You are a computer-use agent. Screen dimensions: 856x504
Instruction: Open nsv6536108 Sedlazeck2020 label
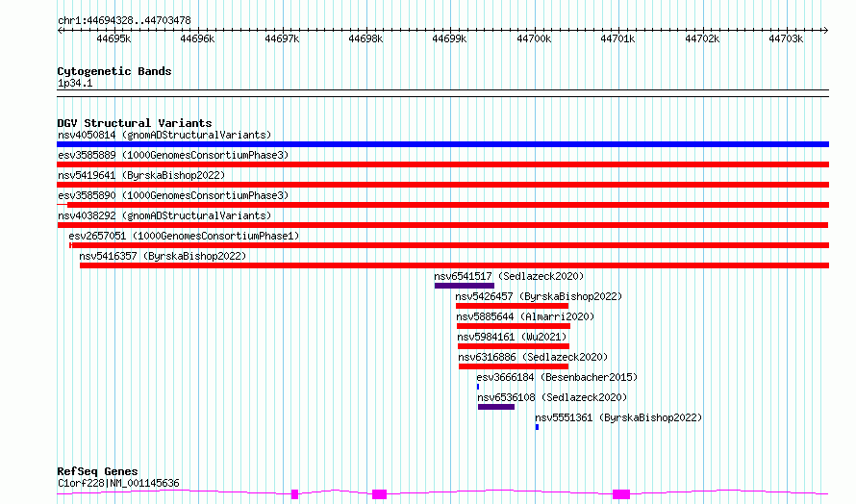click(x=552, y=397)
